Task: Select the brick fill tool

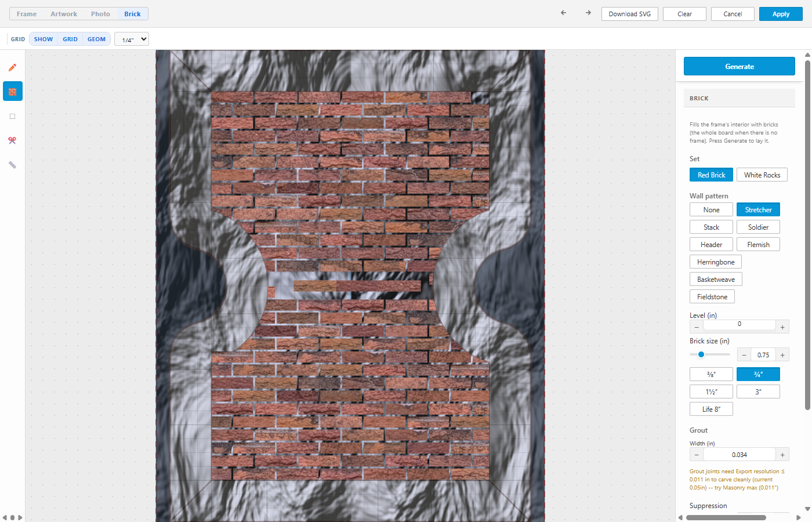Action: [x=12, y=92]
